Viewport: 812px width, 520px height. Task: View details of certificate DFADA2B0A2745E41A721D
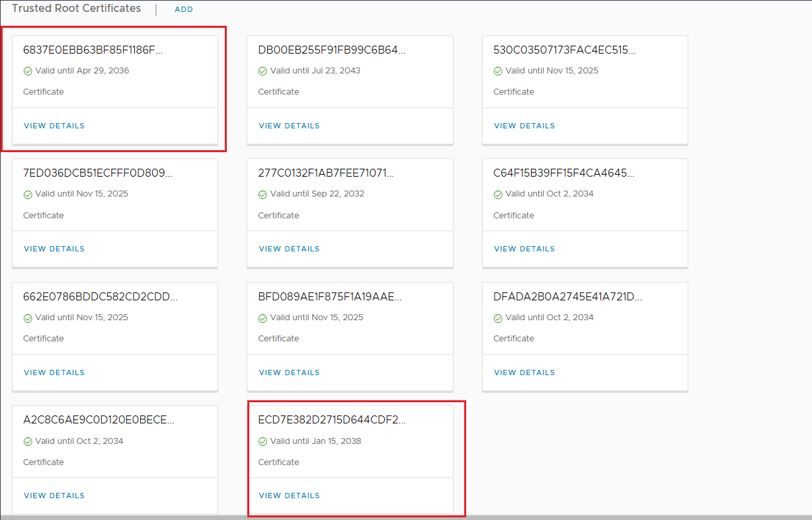524,372
